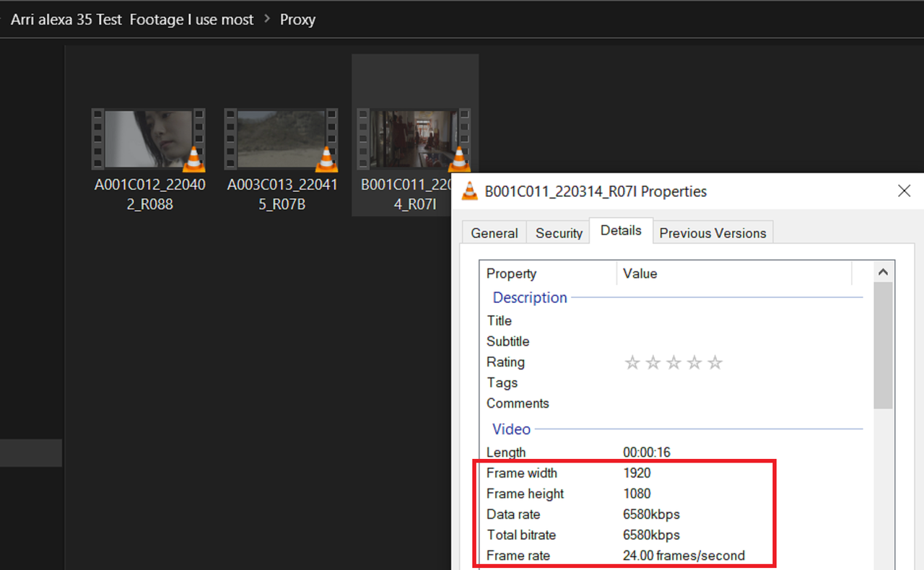The width and height of the screenshot is (924, 570).
Task: Navigate to 'Arri alexa 35 Test Footage I use most' breadcrumb
Action: pos(132,19)
